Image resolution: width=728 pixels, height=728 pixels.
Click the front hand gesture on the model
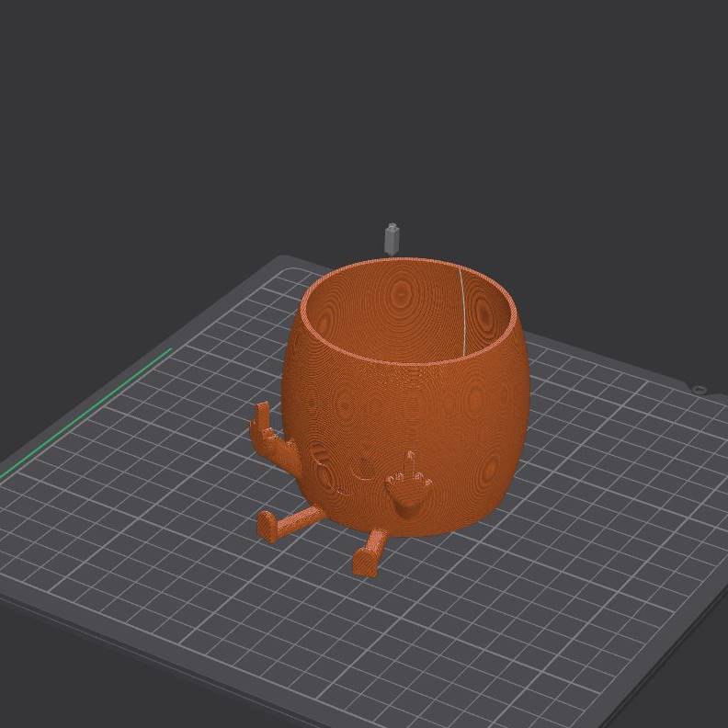click(409, 484)
